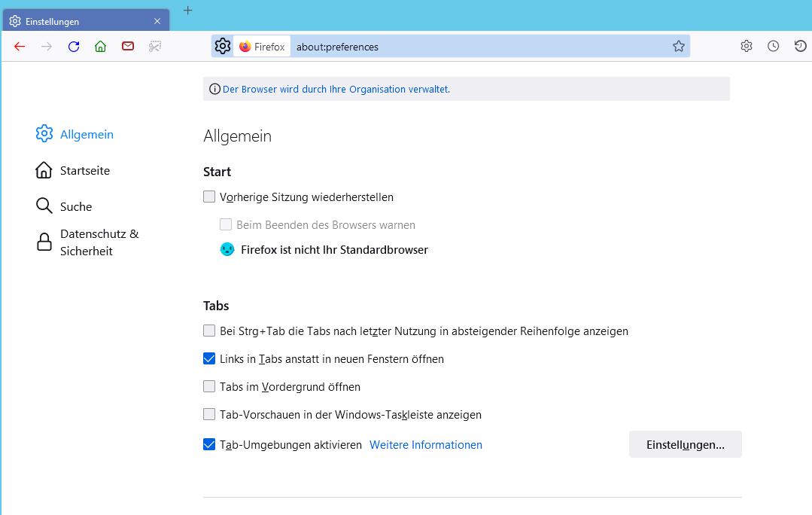
Task: Click the screenshot scissors toolbar icon
Action: click(x=155, y=47)
